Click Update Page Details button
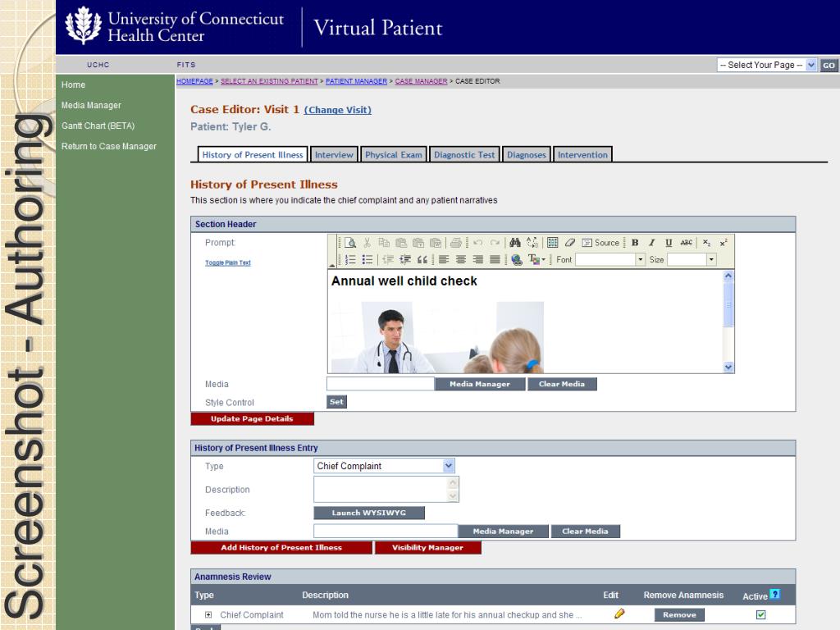This screenshot has width=840, height=630. click(x=253, y=419)
